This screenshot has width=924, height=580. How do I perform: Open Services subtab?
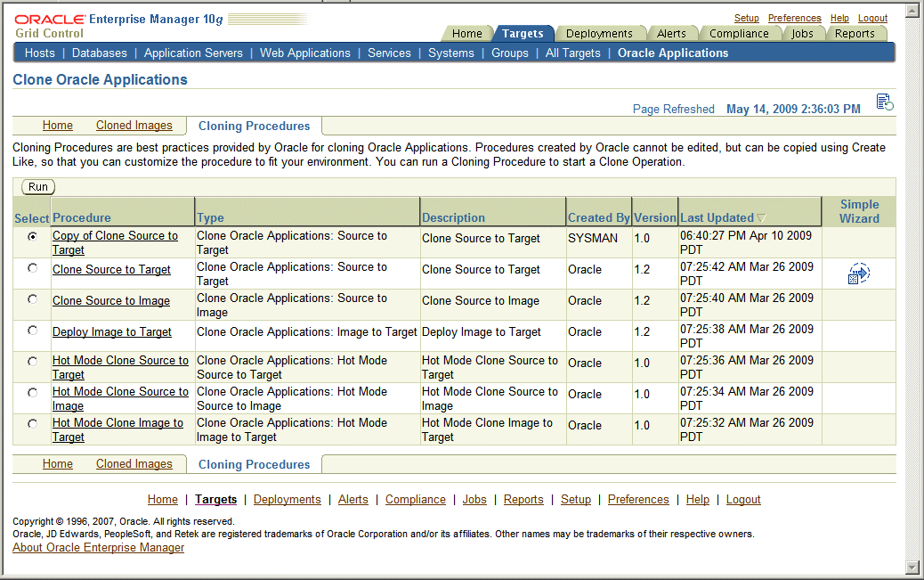(x=389, y=53)
